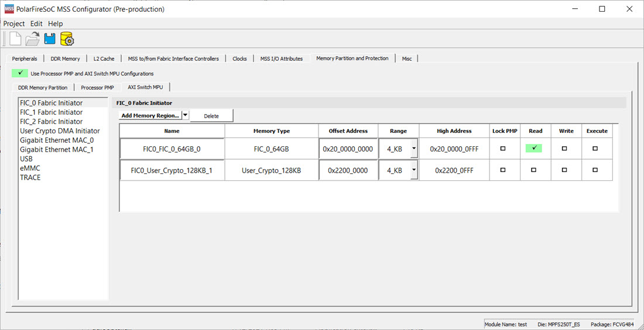Open the Edit menu

tap(36, 24)
